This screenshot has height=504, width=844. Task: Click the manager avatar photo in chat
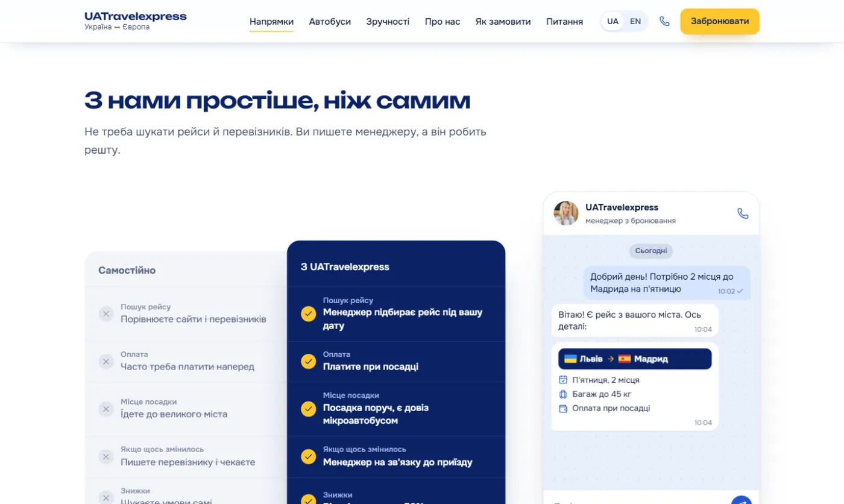click(566, 213)
